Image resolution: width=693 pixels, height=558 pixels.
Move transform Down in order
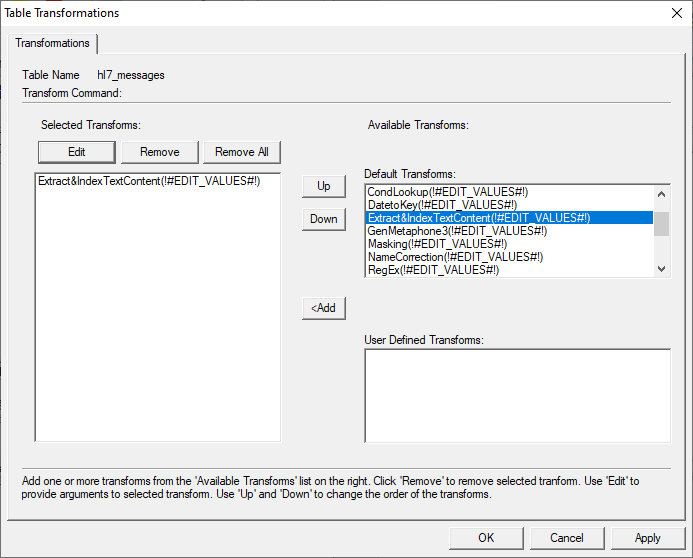click(323, 219)
